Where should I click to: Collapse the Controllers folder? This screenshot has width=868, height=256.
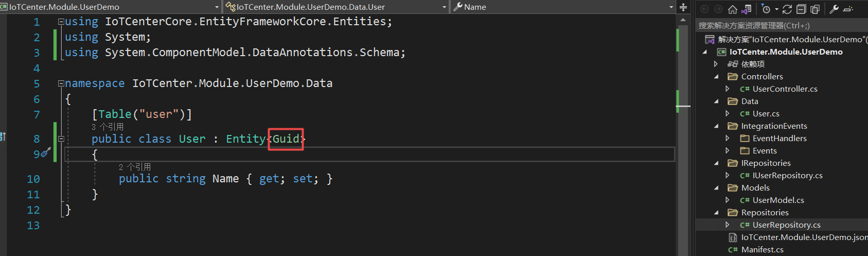(x=716, y=76)
